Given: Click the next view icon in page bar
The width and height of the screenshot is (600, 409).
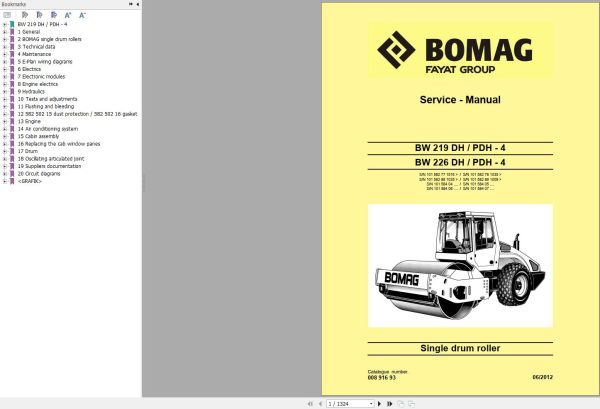Looking at the screenshot, I should [x=411, y=404].
